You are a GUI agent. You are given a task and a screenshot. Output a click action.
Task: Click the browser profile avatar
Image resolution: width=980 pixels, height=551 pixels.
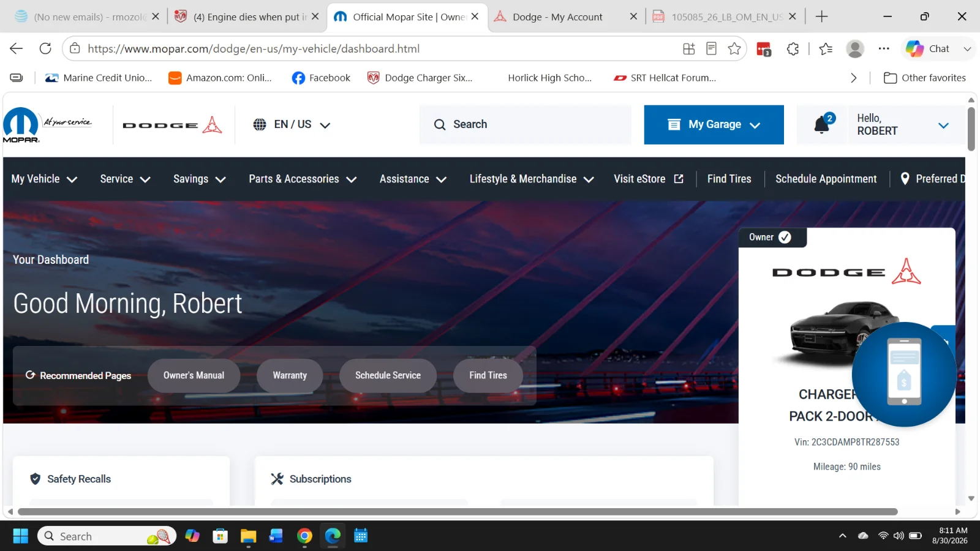[x=855, y=48]
